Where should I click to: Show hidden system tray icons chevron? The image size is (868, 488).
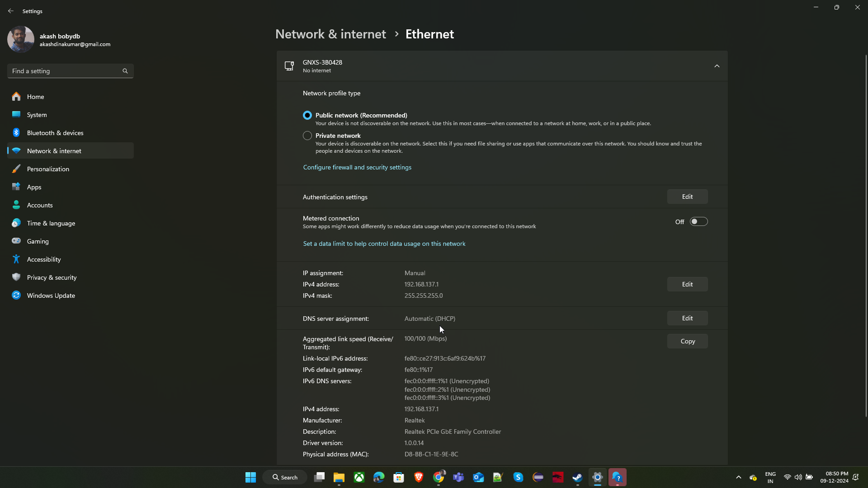[738, 477]
